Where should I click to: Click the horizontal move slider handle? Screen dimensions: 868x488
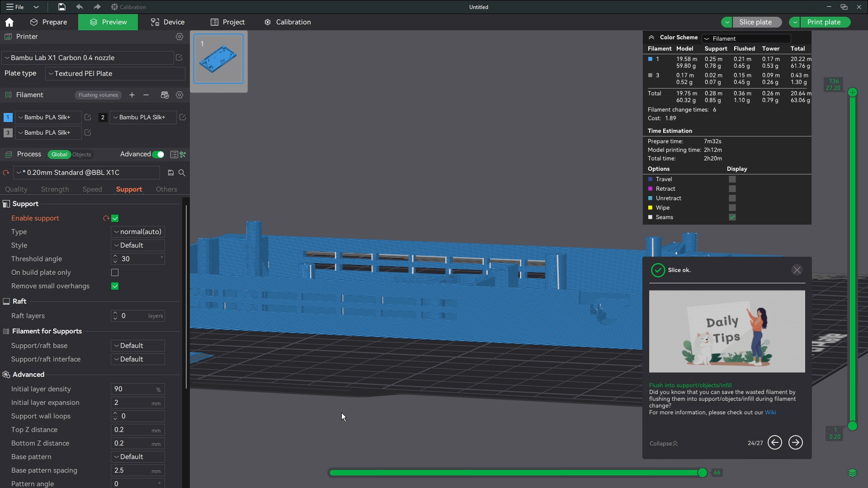pyautogui.click(x=702, y=473)
